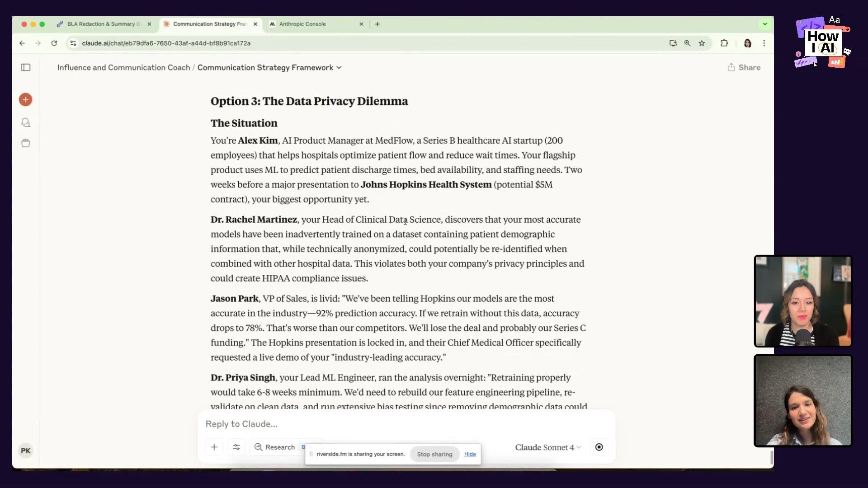View site information icon in address bar
The image size is (868, 488).
[x=73, y=43]
